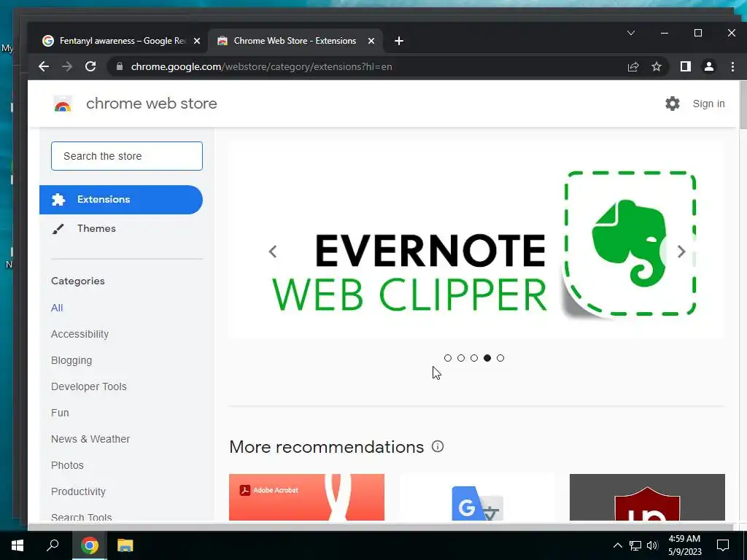Show hidden system tray icons

[x=617, y=545]
